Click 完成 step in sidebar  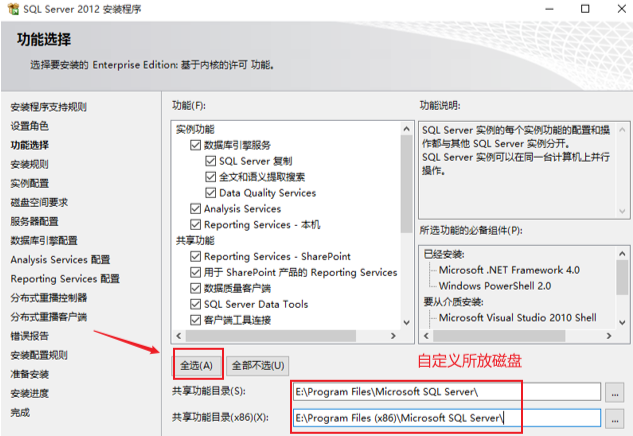[x=20, y=413]
